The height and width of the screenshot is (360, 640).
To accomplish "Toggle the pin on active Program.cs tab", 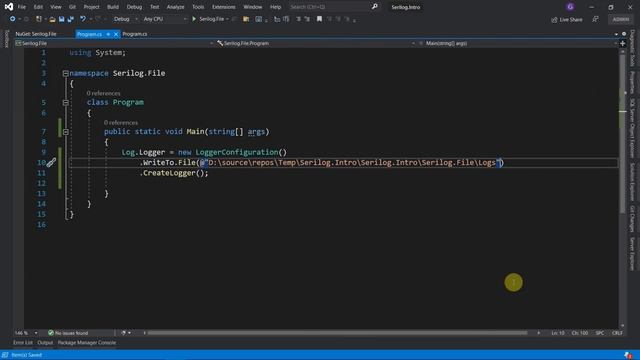I will 108,34.
